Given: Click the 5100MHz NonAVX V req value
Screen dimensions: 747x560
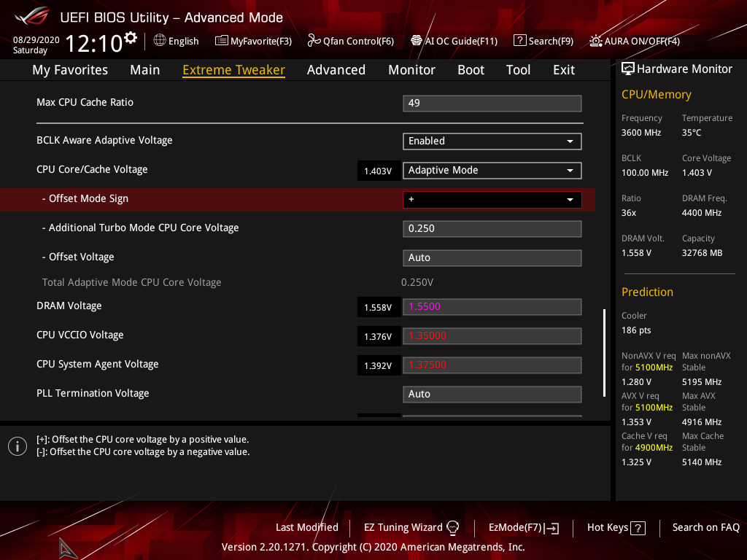Looking at the screenshot, I should [654, 367].
